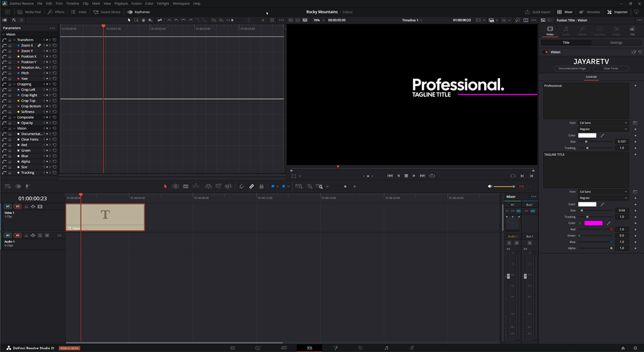This screenshot has height=352, width=644.
Task: Collapse the Transform parameter group
Action: point(14,40)
